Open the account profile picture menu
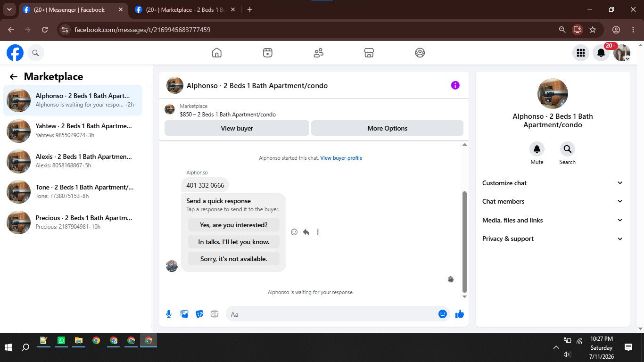Image resolution: width=644 pixels, height=362 pixels. click(622, 53)
